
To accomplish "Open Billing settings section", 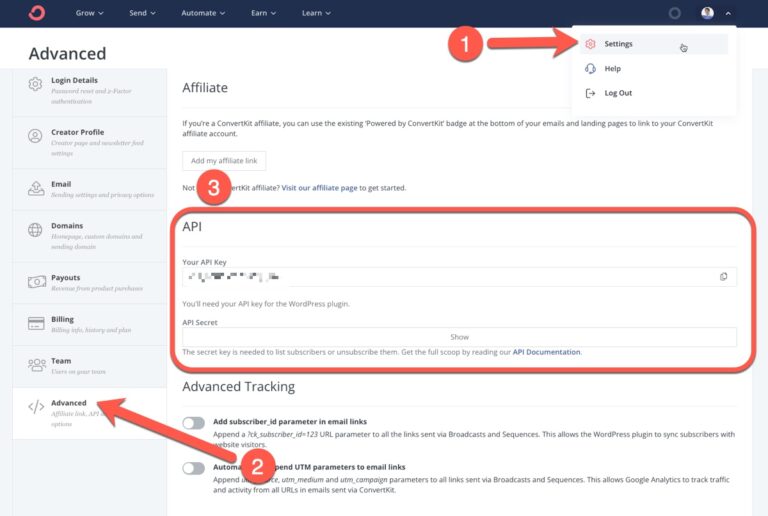I will [90, 324].
